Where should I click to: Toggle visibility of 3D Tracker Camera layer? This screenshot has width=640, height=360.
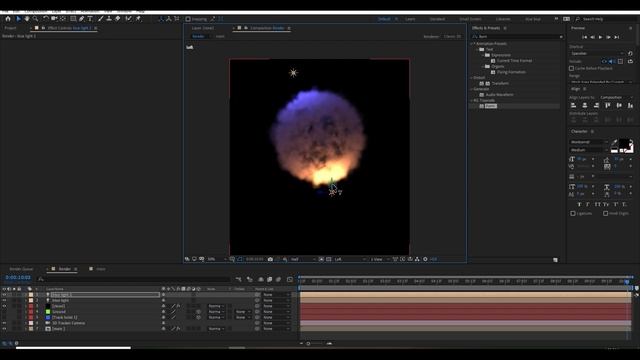(4, 323)
